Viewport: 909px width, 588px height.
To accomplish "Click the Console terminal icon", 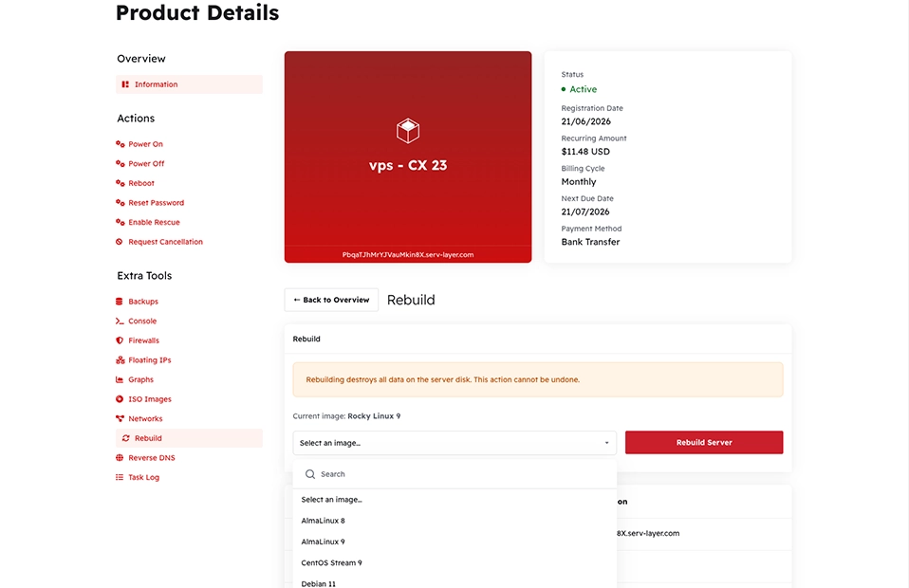I will [120, 321].
